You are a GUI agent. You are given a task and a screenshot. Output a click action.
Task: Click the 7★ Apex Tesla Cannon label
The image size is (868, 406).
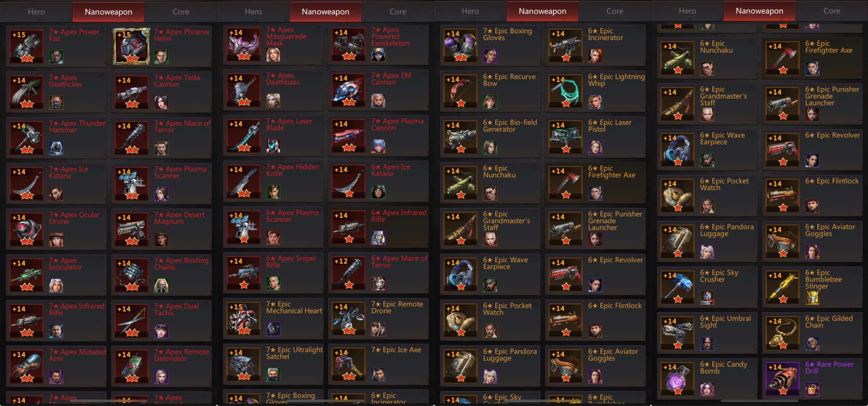point(177,81)
